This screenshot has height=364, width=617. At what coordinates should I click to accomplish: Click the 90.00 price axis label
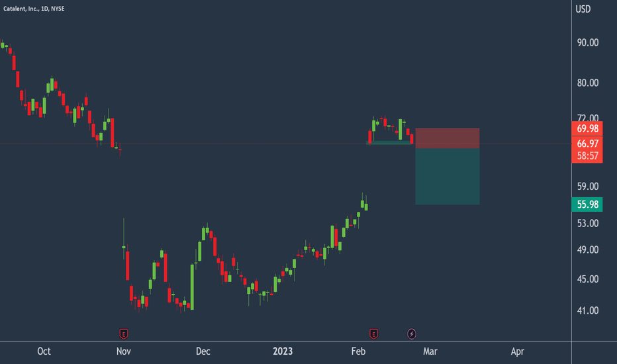pos(587,42)
